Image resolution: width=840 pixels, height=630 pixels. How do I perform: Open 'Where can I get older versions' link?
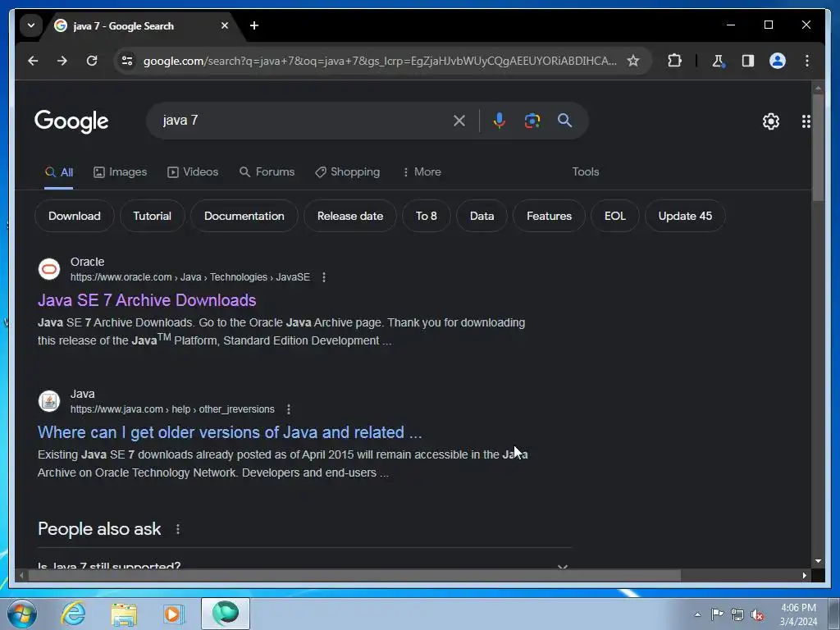[x=230, y=432]
